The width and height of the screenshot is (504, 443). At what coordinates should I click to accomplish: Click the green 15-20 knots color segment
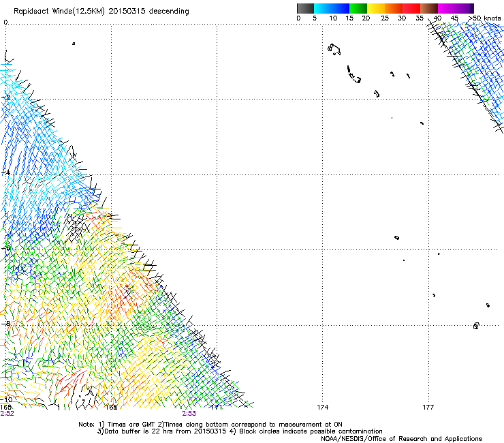[x=358, y=8]
